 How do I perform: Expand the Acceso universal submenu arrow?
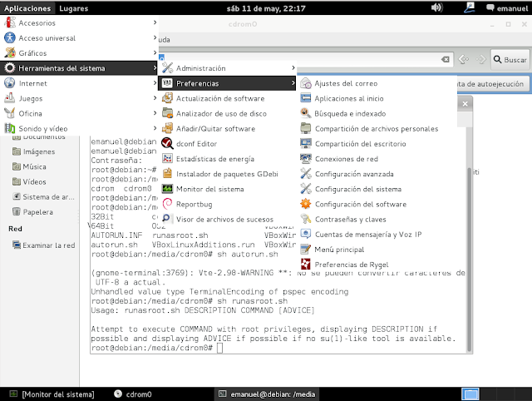coord(155,37)
